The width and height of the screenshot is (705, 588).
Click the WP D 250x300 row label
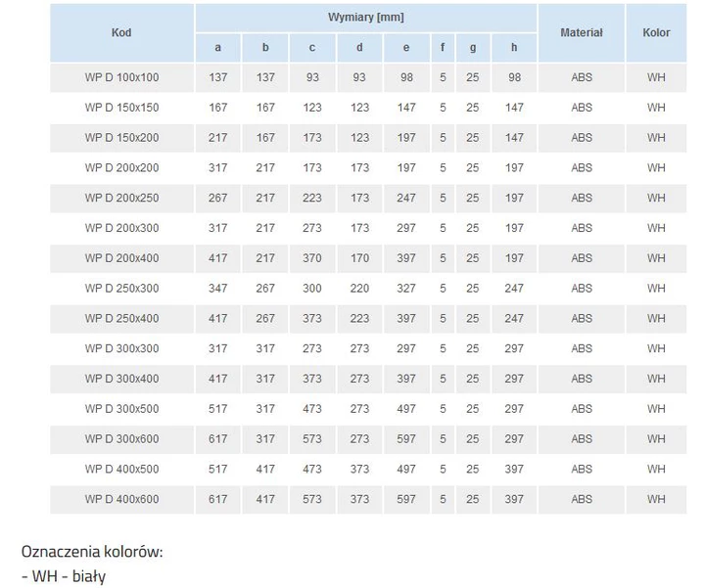[x=121, y=289]
